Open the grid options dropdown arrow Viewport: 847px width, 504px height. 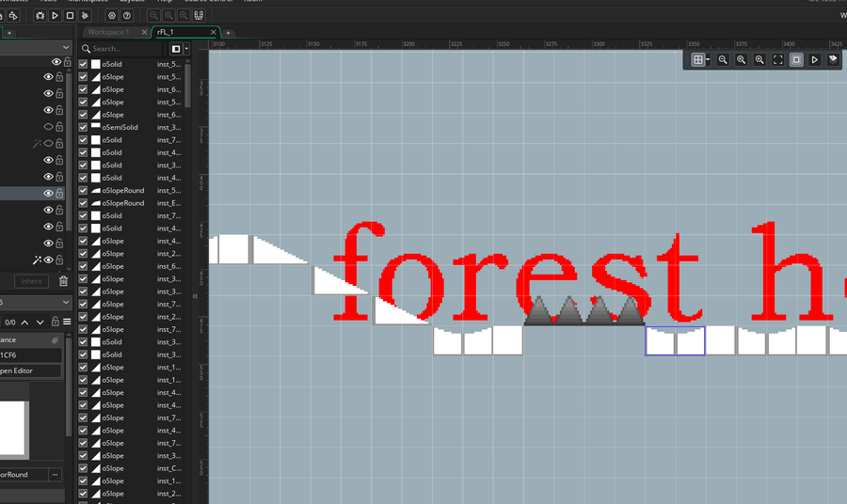708,60
